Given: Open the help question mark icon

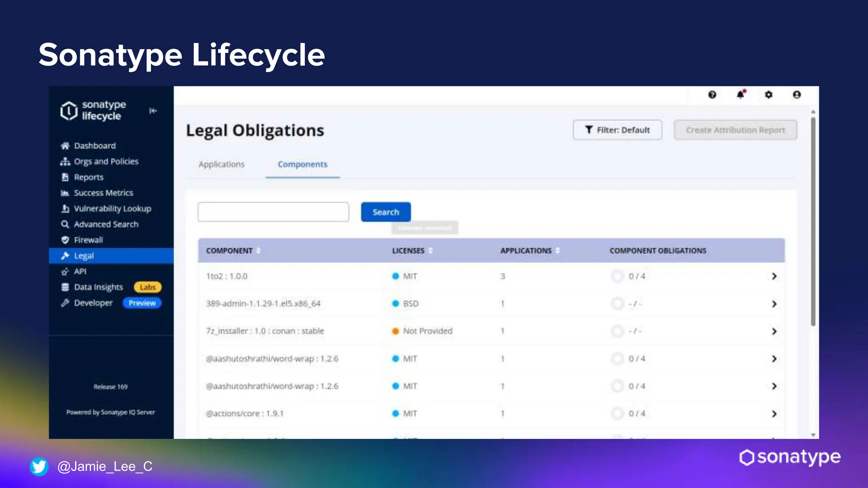Looking at the screenshot, I should [712, 95].
